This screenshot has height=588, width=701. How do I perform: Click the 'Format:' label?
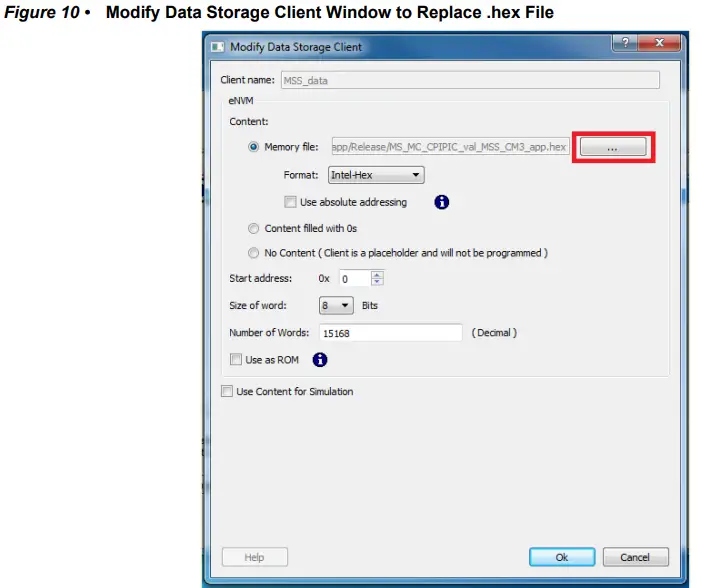(301, 175)
